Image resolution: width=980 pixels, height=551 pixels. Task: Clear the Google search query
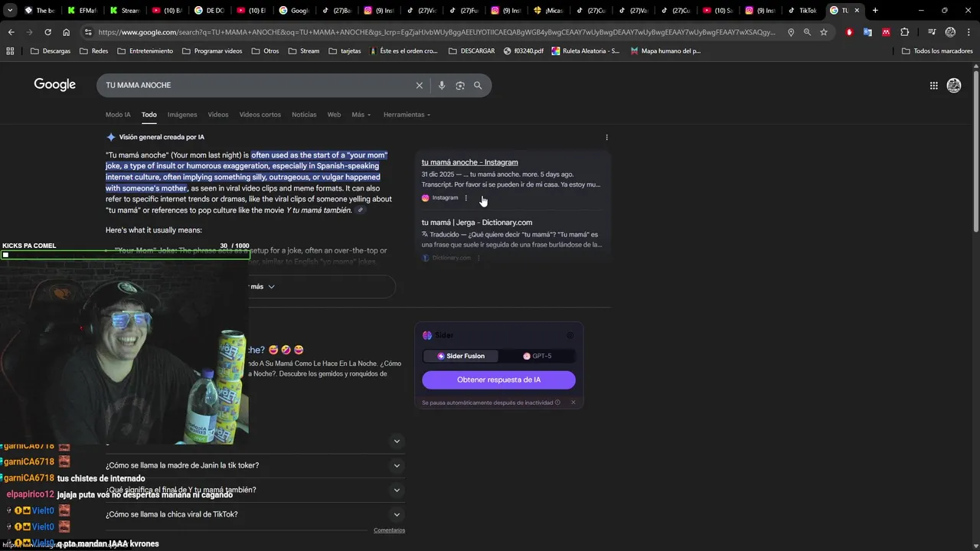point(419,86)
